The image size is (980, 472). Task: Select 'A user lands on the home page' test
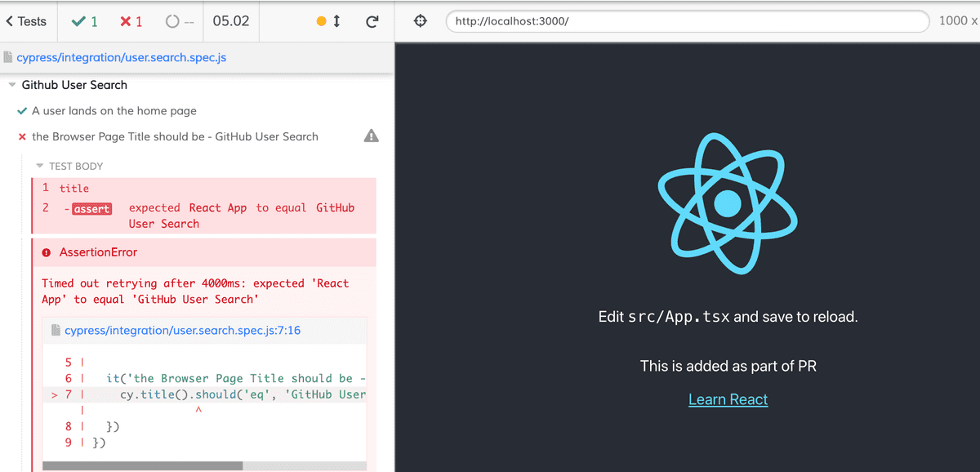114,111
